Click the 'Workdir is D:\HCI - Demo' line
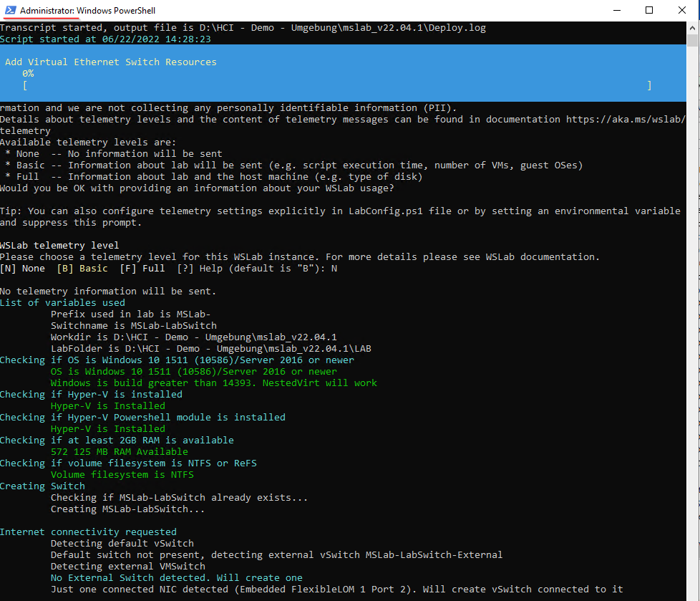 click(194, 337)
